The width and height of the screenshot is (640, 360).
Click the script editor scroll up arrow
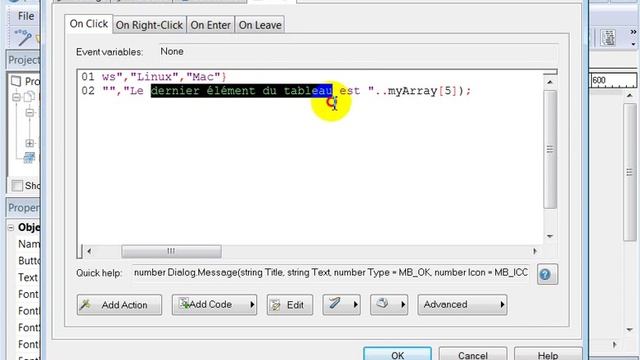tap(550, 82)
